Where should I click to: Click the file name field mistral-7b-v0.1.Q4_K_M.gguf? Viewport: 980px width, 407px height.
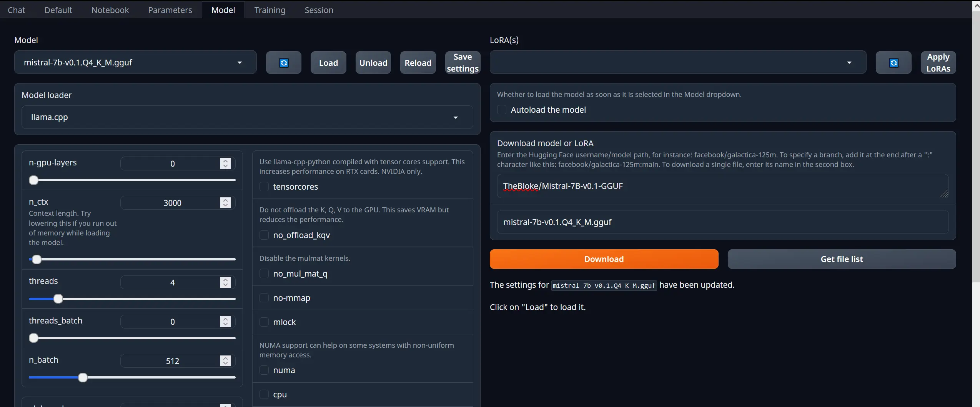[722, 222]
